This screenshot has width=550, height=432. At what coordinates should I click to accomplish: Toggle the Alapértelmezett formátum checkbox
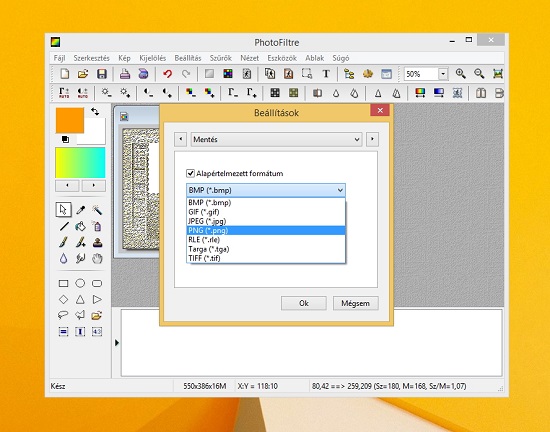click(x=190, y=173)
